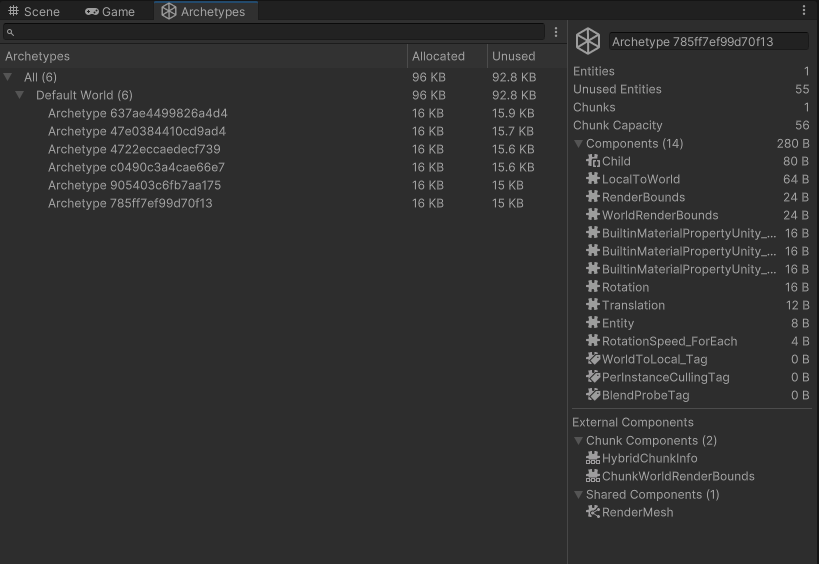Click the Entity component icon
Image resolution: width=819 pixels, height=564 pixels.
click(x=593, y=323)
